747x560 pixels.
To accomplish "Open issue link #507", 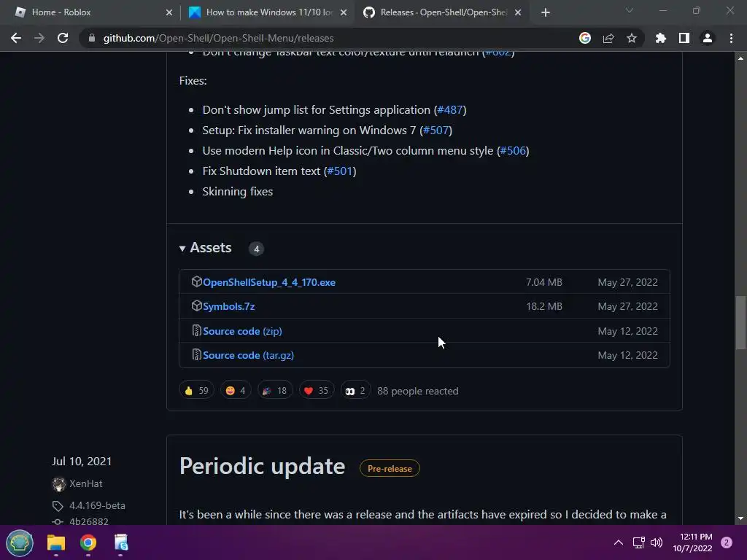I will click(436, 131).
